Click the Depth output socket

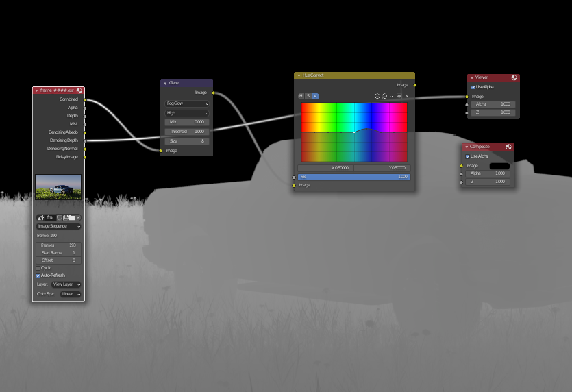point(85,116)
